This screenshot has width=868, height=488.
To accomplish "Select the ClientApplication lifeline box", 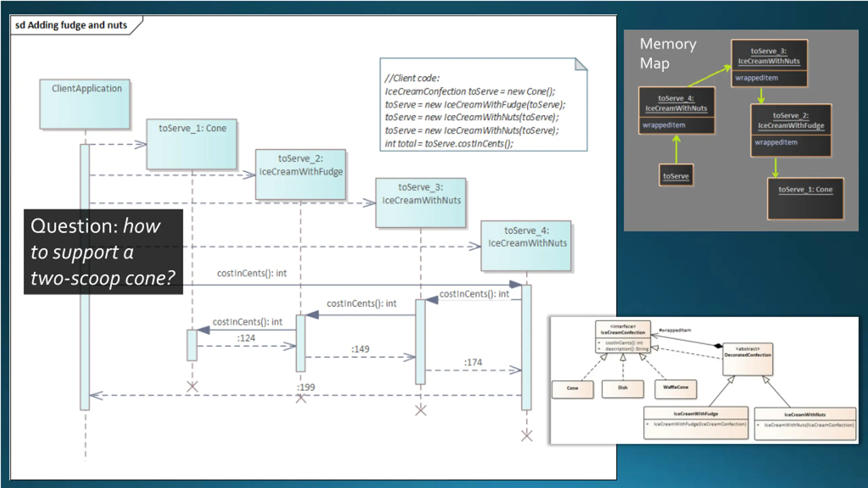I will click(x=85, y=104).
